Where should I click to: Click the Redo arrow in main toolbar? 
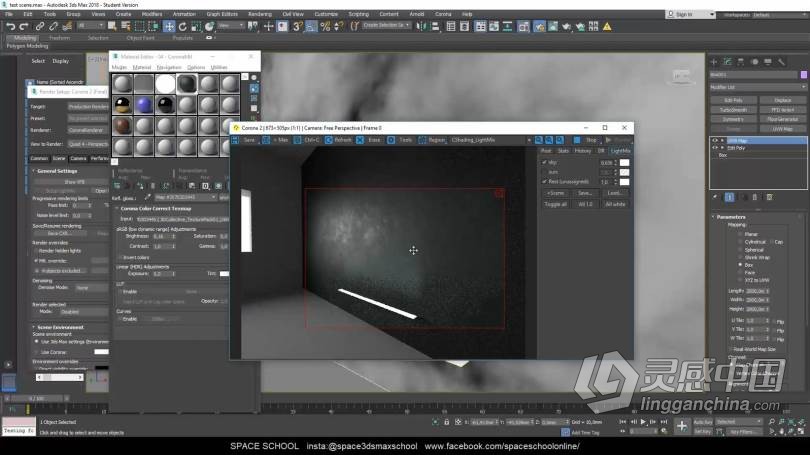[x=24, y=26]
